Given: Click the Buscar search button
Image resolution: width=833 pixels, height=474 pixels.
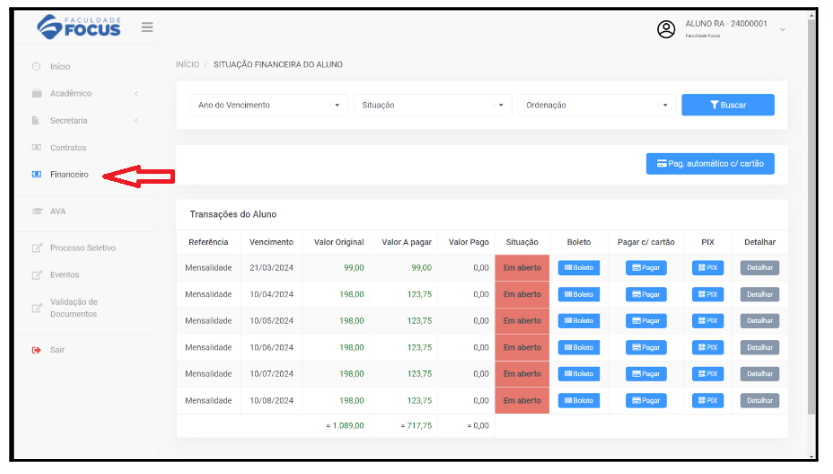Looking at the screenshot, I should point(727,105).
